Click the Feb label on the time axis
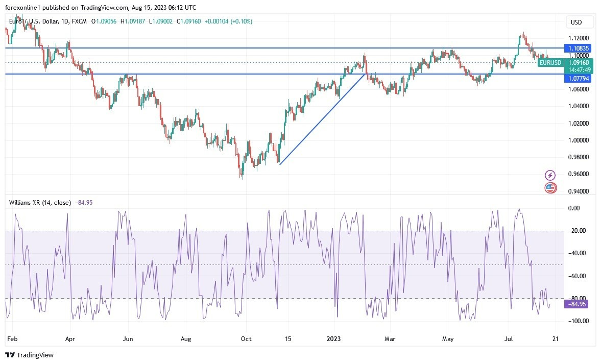The height and width of the screenshot is (364, 601). tap(12, 338)
